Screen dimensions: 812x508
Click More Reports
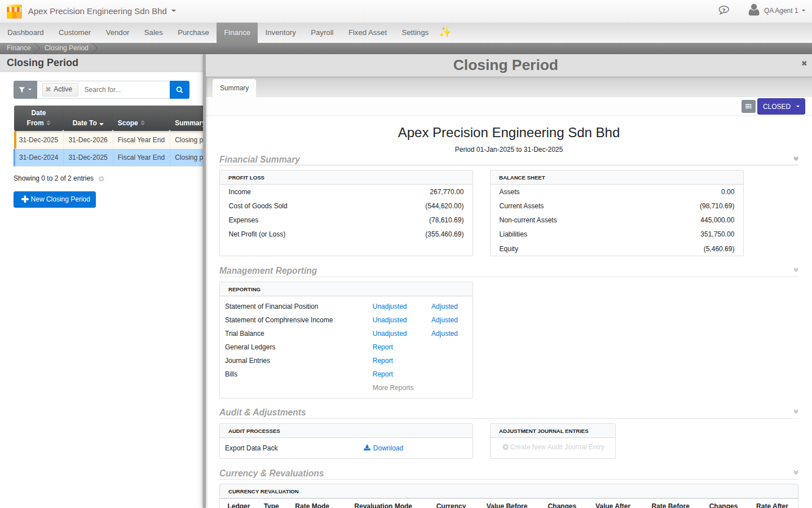[x=393, y=388]
